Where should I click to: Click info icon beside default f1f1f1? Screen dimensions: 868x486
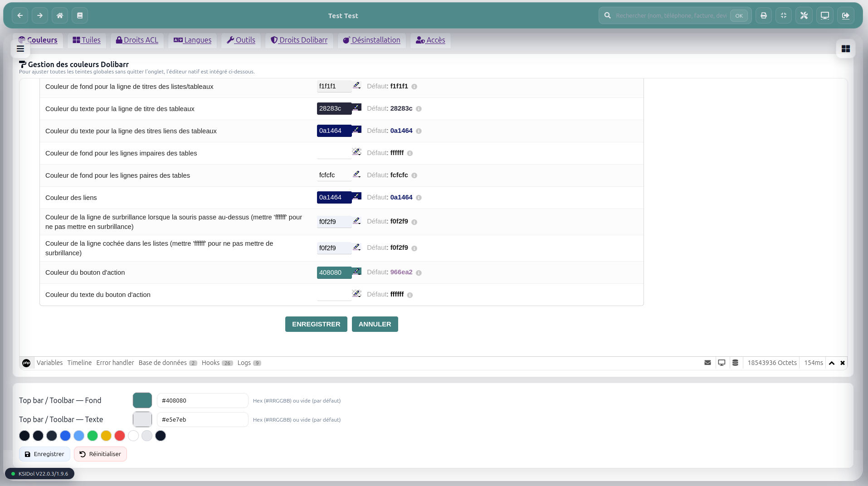click(x=414, y=87)
